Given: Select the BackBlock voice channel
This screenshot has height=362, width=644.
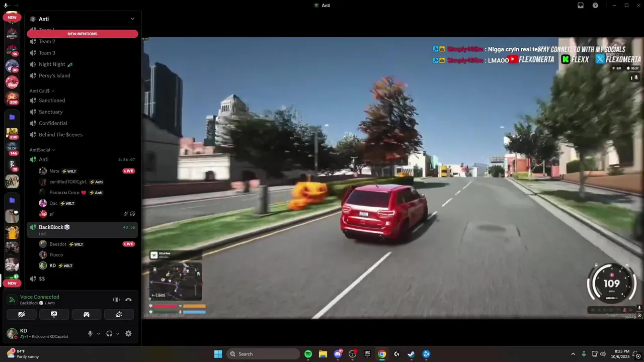Looking at the screenshot, I should point(83,230).
